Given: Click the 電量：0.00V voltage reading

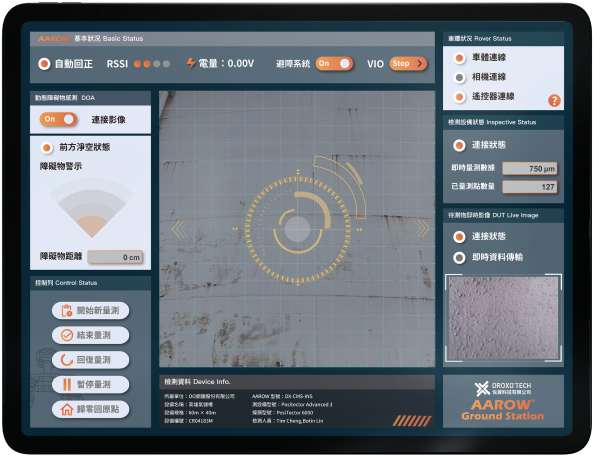Looking at the screenshot, I should click(226, 64).
